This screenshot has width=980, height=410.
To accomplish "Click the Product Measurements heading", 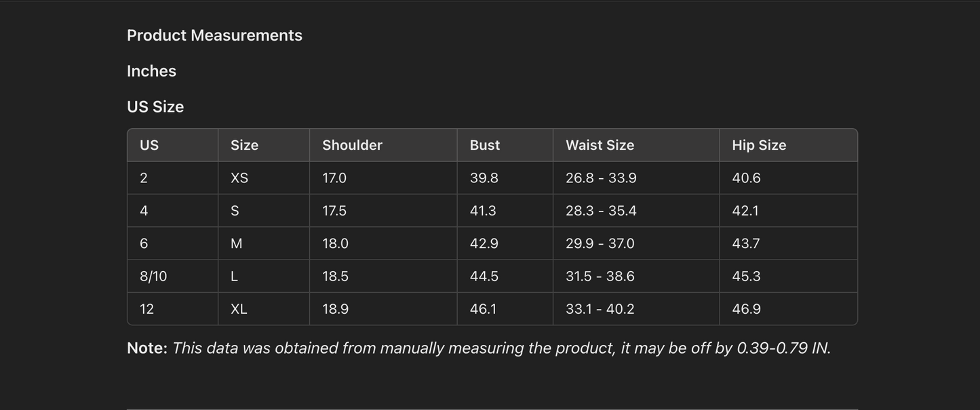I will click(214, 35).
